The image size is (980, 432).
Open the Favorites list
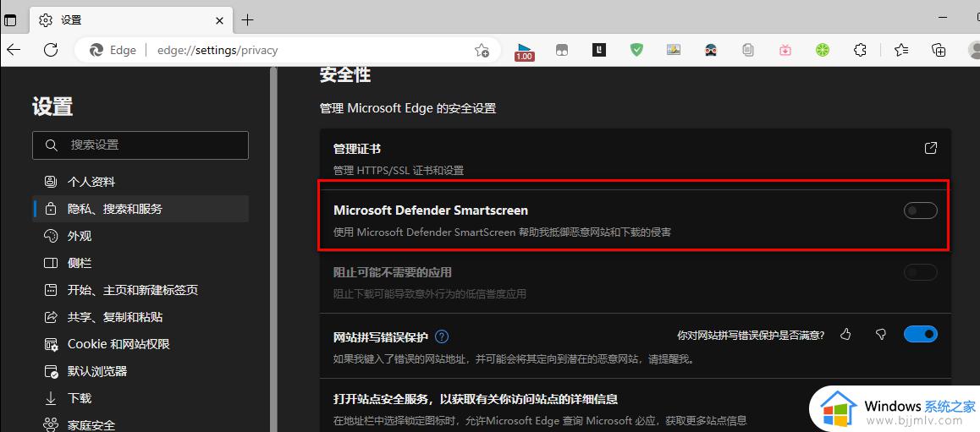[901, 50]
